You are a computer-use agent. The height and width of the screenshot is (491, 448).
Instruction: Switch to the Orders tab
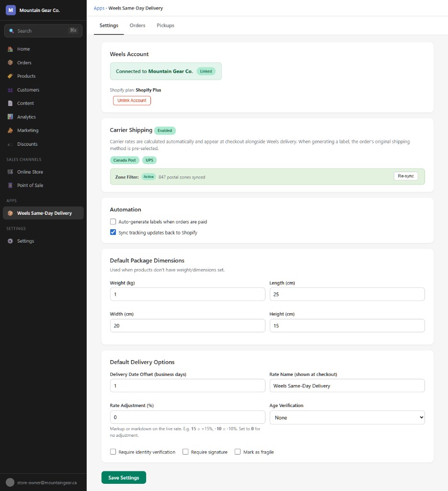[138, 25]
